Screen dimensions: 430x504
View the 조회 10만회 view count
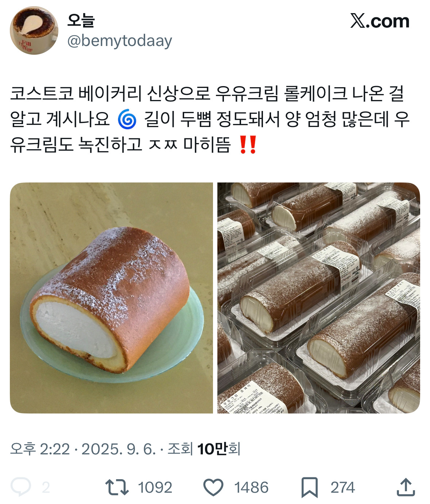[204, 449]
